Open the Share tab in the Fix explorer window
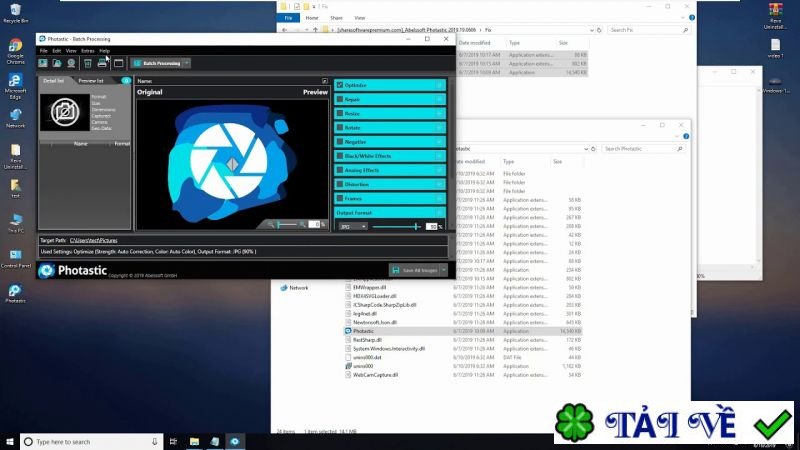The width and height of the screenshot is (800, 450). [x=336, y=18]
